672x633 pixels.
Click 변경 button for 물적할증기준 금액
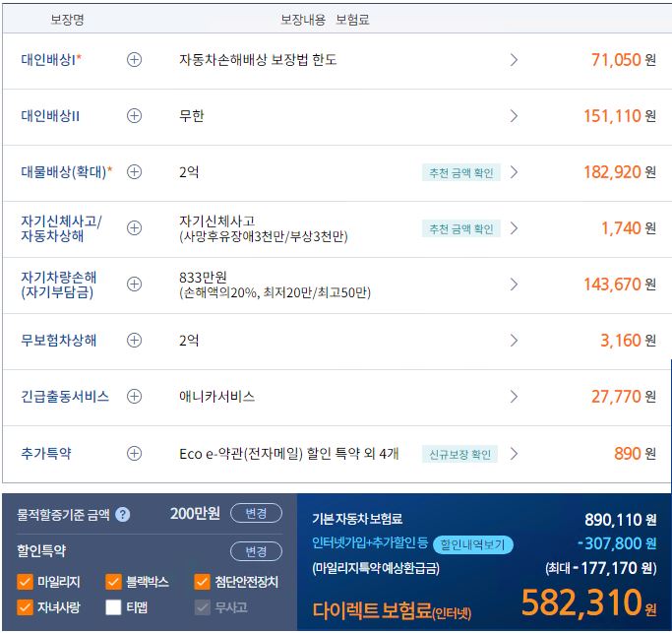[x=256, y=513]
